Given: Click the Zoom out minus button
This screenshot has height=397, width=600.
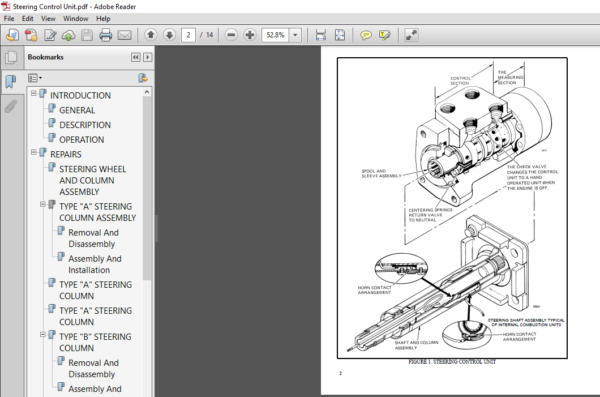Looking at the screenshot, I should [x=231, y=35].
